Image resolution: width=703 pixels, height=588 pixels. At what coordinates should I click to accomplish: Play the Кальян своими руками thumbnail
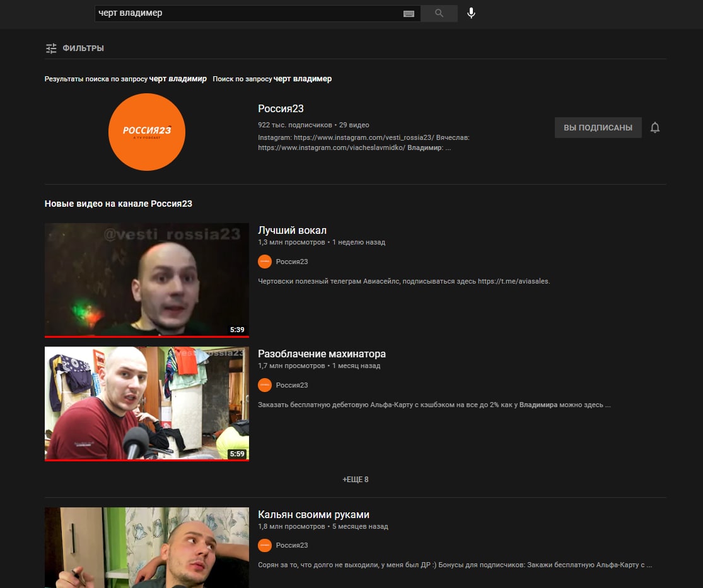point(147,548)
